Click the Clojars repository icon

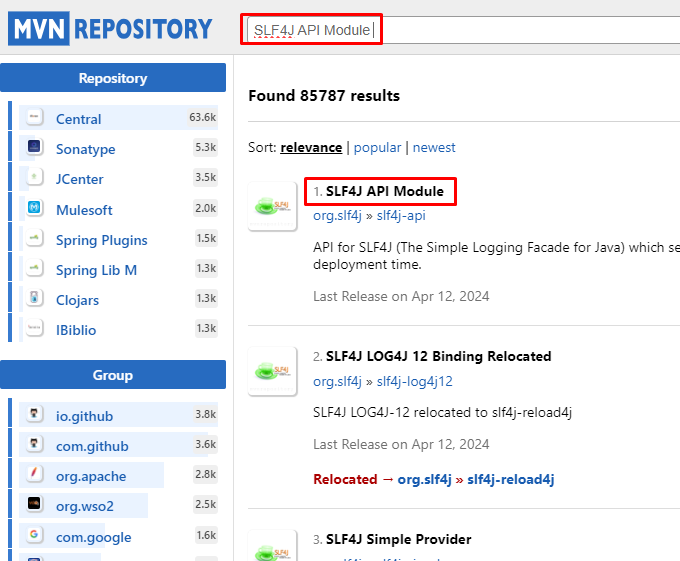[34, 298]
